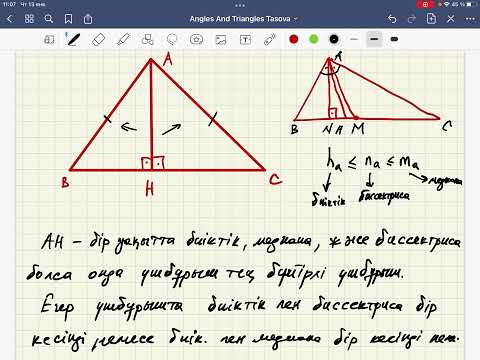The width and height of the screenshot is (480, 360).
Task: Expand the Angles And Triangles Tasova title menu
Action: (x=243, y=19)
